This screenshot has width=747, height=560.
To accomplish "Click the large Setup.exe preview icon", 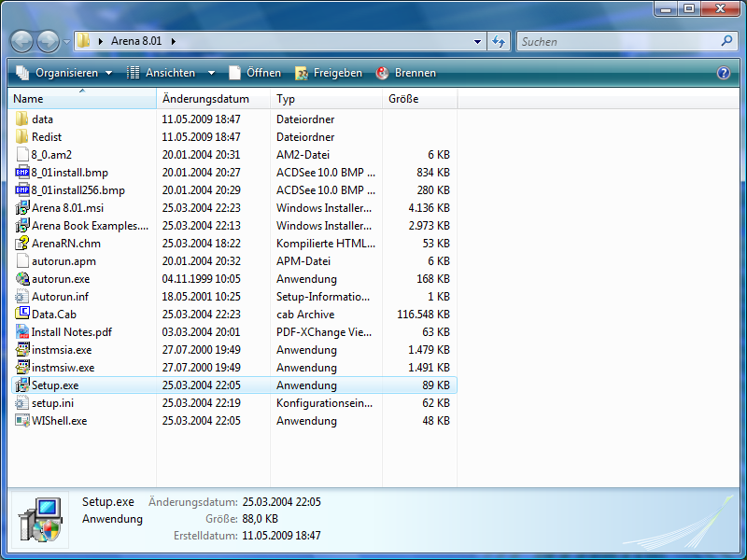I will pyautogui.click(x=41, y=519).
